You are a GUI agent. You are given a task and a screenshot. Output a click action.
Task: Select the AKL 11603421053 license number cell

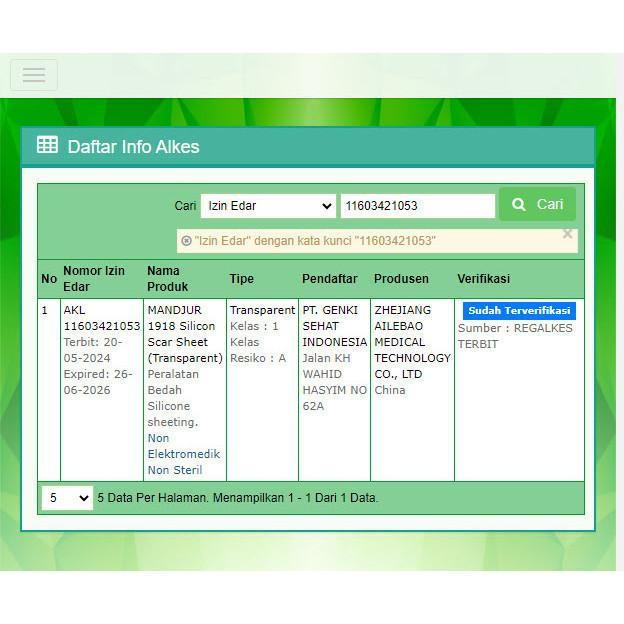101,318
